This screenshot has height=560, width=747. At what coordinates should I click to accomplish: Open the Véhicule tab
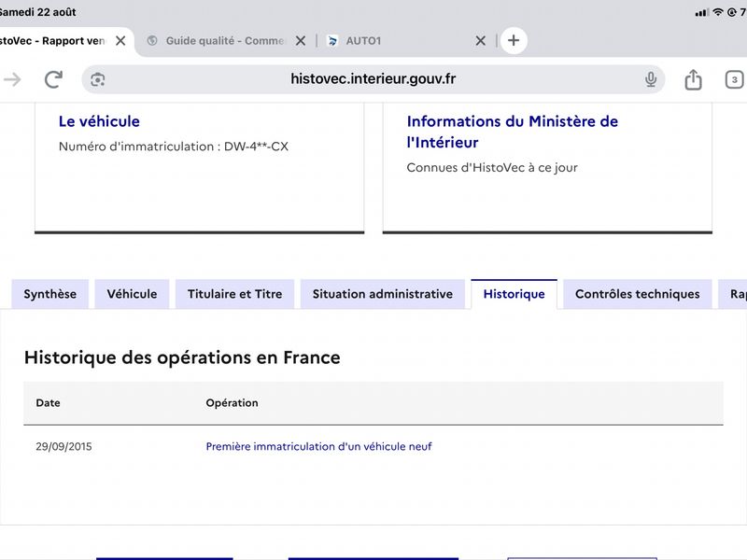(x=132, y=294)
